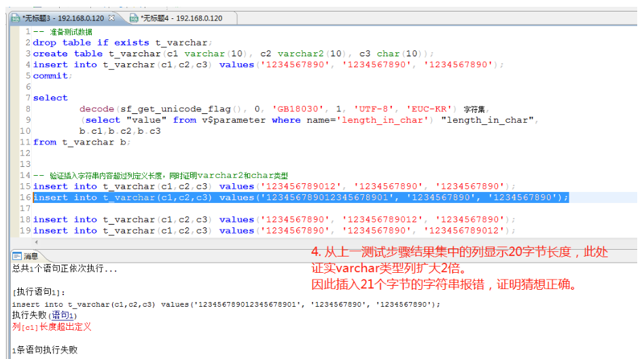Switch to the 无标题3 - 192.168.0.120 tab
This screenshot has height=359, width=644.
64,18
